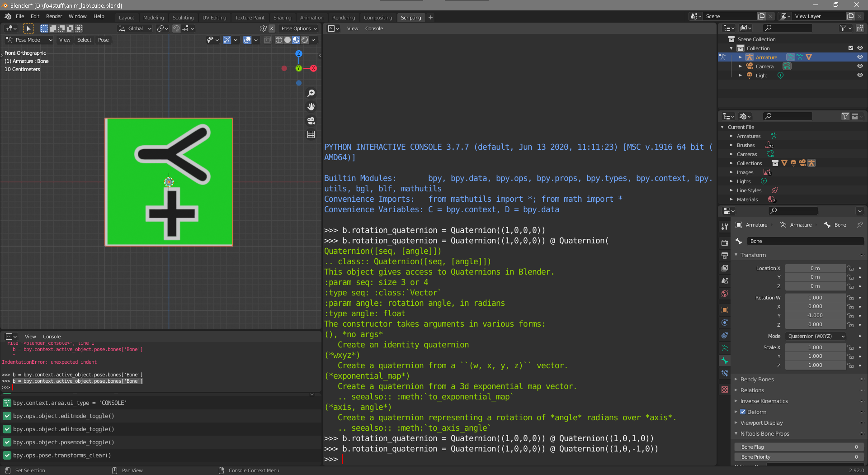Expand the Inverse Kinematics panel

click(x=764, y=401)
